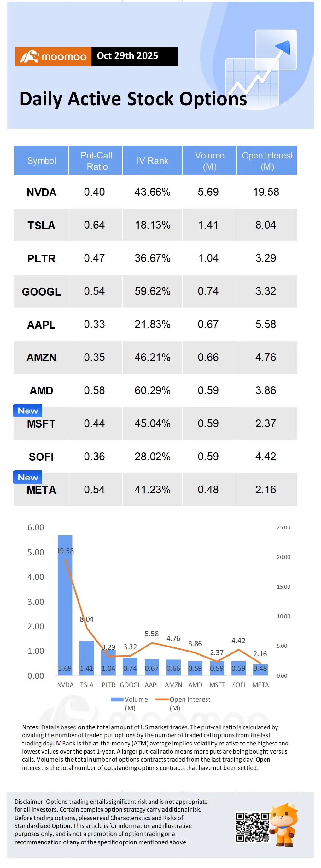Click the moomoo logo badge
The image size is (321, 868).
pyautogui.click(x=53, y=56)
